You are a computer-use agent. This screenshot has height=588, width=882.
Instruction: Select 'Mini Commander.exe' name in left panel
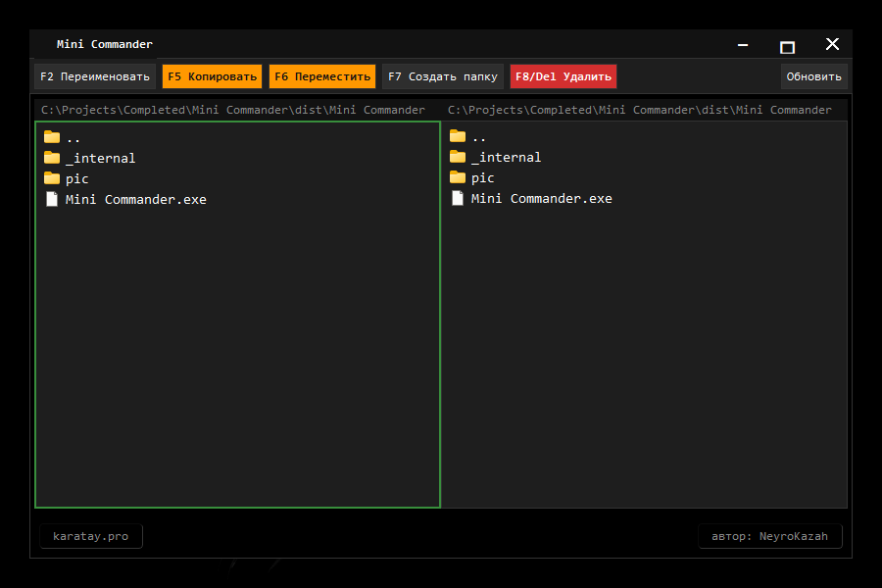[135, 199]
